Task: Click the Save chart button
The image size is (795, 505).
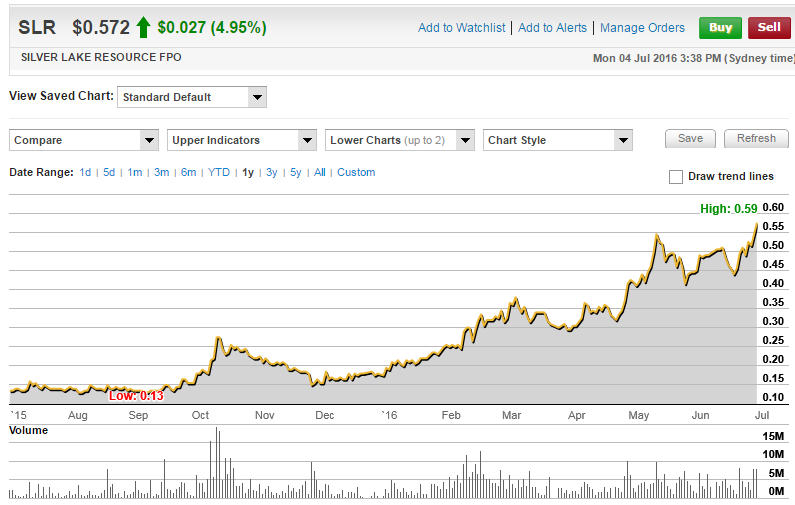Action: pyautogui.click(x=690, y=139)
